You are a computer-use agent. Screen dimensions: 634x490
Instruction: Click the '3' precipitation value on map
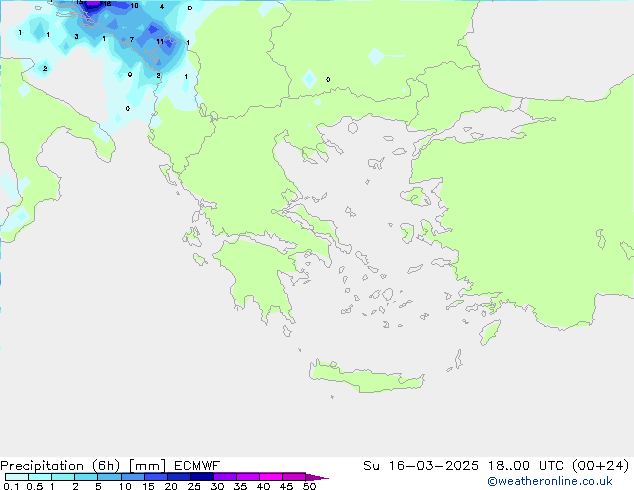[76, 36]
